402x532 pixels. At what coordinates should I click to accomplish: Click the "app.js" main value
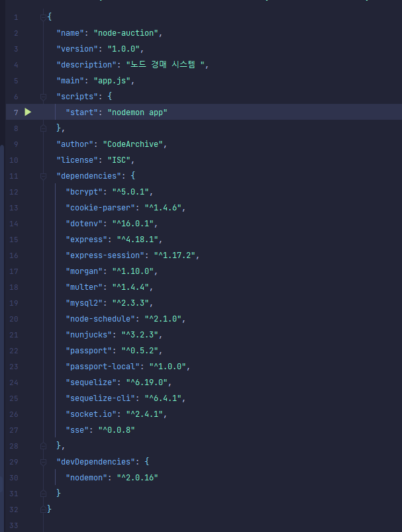pos(112,81)
